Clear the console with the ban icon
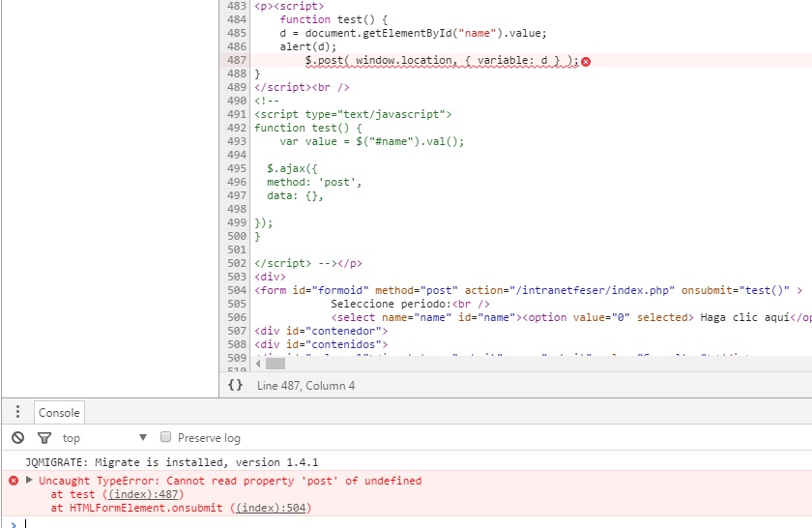 [x=17, y=438]
